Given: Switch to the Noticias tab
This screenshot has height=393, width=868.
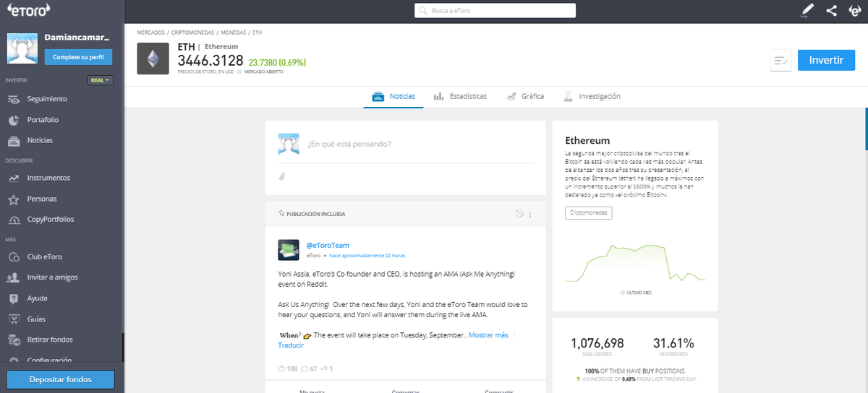Looking at the screenshot, I should click(x=393, y=96).
